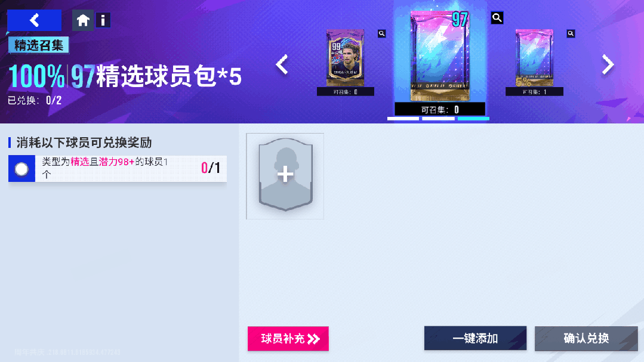Viewport: 644px width, 362px height.
Task: Show the previous reward with the left chevron
Action: click(x=282, y=64)
